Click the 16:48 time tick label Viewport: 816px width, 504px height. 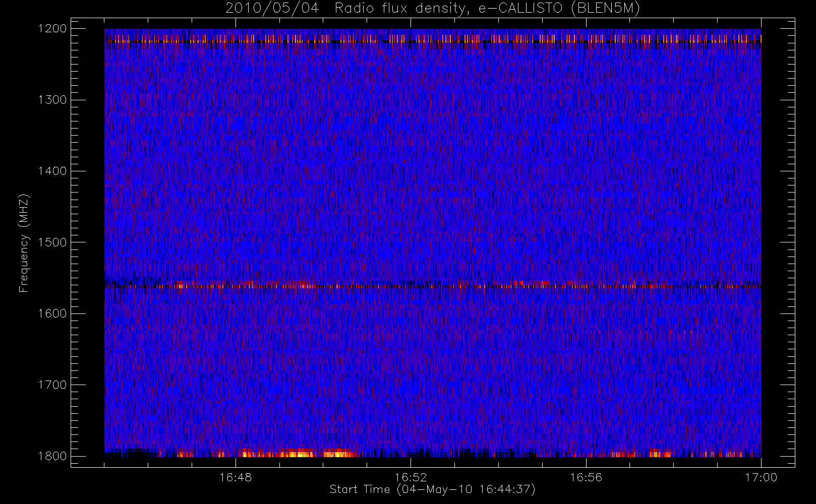point(236,477)
